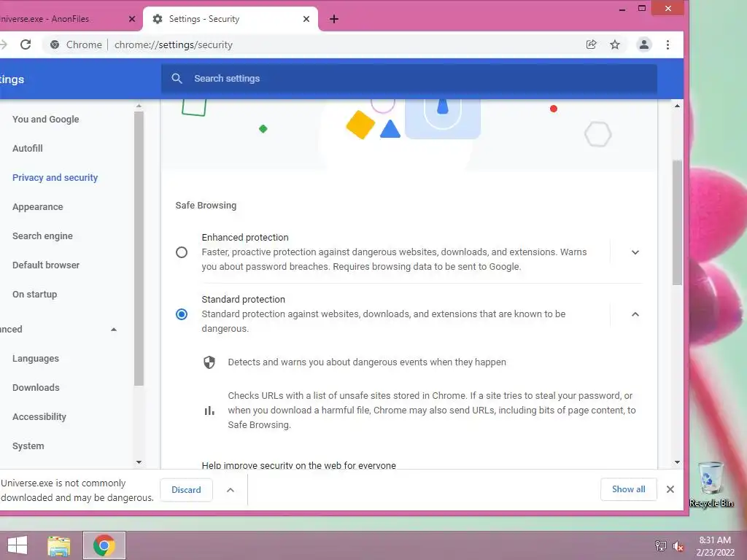Open Default browser settings

[46, 265]
